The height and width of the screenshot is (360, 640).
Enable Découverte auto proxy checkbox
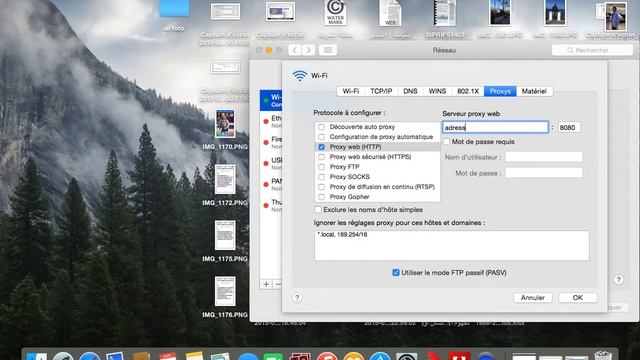pos(321,127)
